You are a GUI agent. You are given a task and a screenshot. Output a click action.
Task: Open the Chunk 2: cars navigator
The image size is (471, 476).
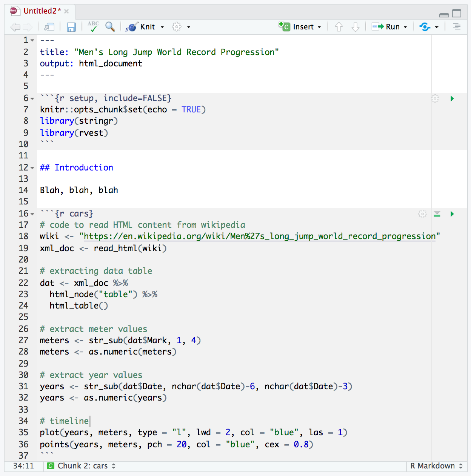point(86,466)
